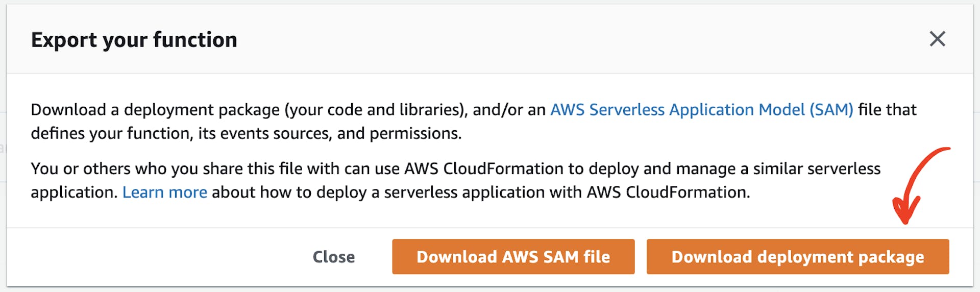Click the "Export your function" heading
This screenshot has width=980, height=292.
click(x=134, y=40)
